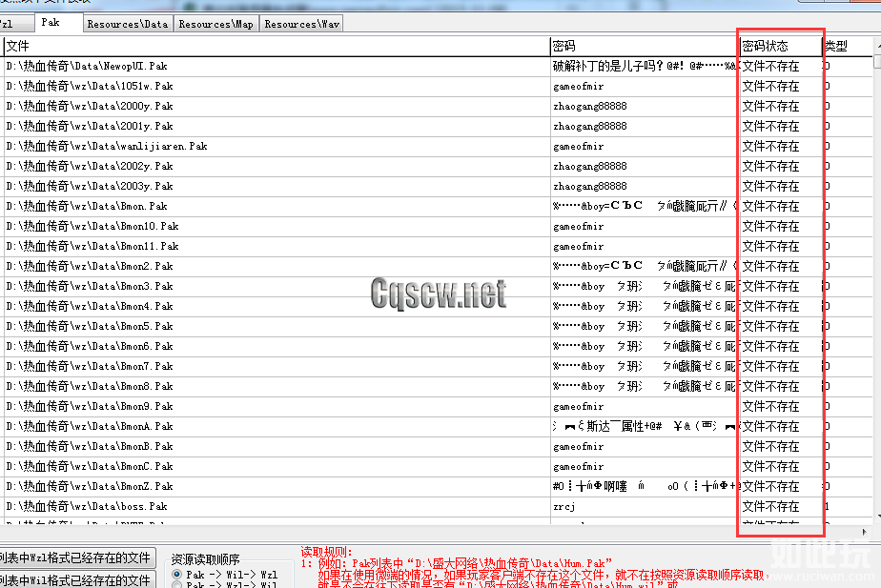
Task: Pick the Bmon6.Pak file entry
Action: [90, 347]
